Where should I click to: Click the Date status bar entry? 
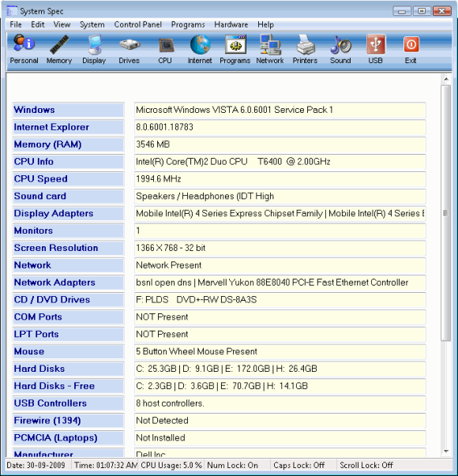coord(36,465)
